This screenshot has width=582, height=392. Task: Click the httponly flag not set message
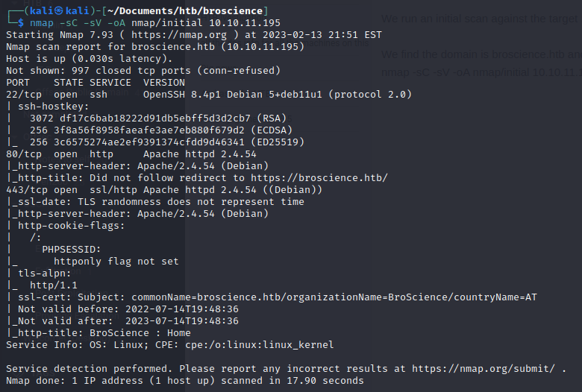(116, 262)
